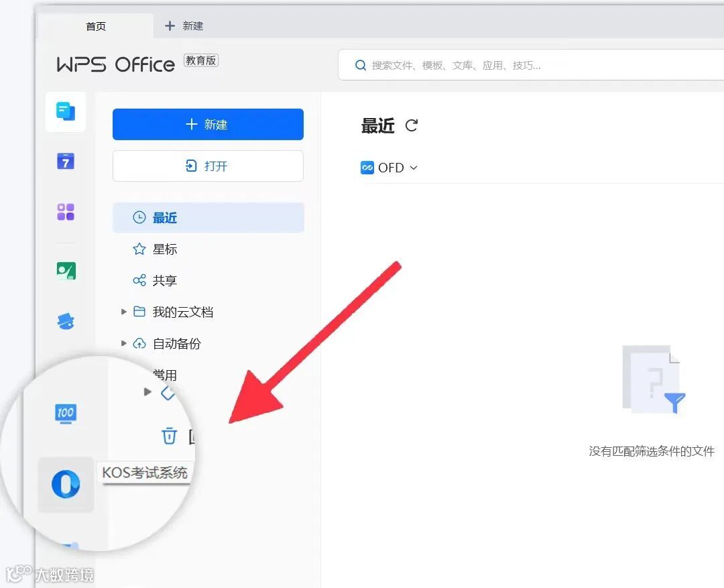Open the green picture tool sidebar icon
Viewport: 724px width, 588px height.
66,271
